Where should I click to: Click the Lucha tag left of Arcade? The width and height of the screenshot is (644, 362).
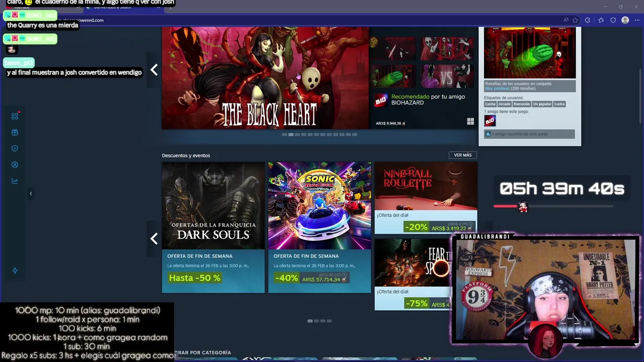point(490,104)
